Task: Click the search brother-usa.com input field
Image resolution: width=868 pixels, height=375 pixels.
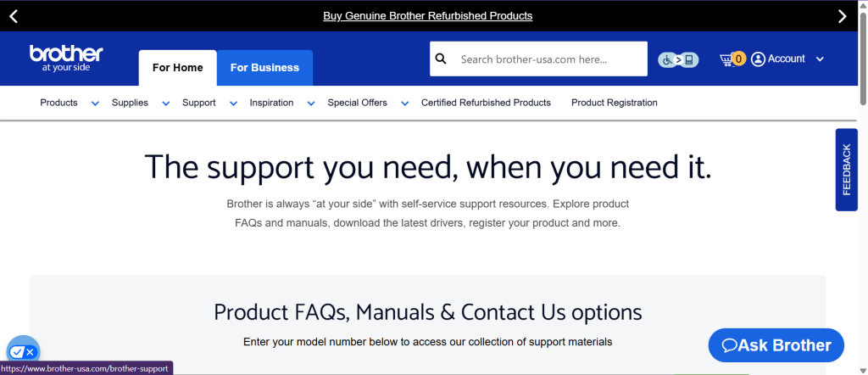Action: pyautogui.click(x=546, y=59)
